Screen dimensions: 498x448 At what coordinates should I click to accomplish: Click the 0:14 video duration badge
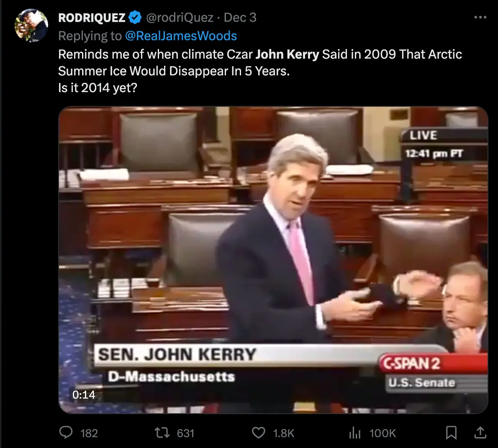(x=84, y=395)
